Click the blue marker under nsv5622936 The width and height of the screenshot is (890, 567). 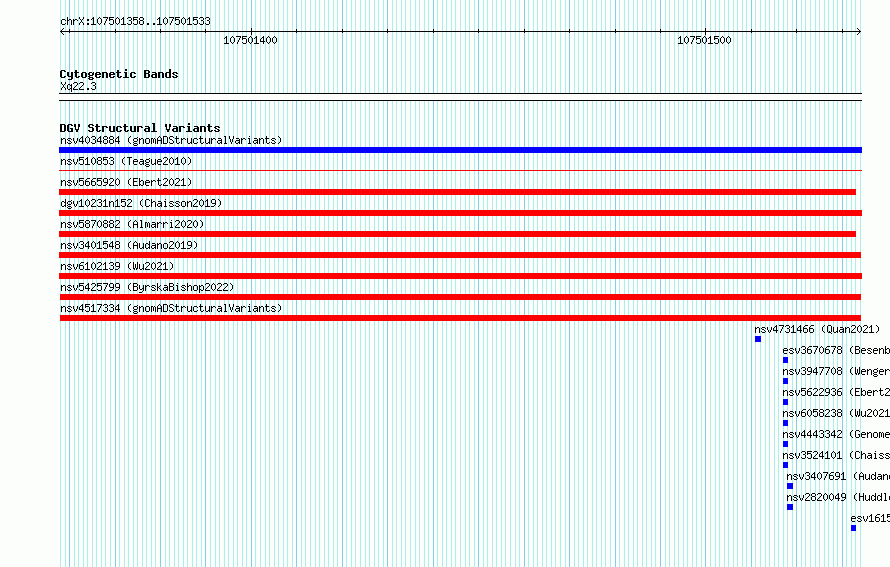(786, 402)
